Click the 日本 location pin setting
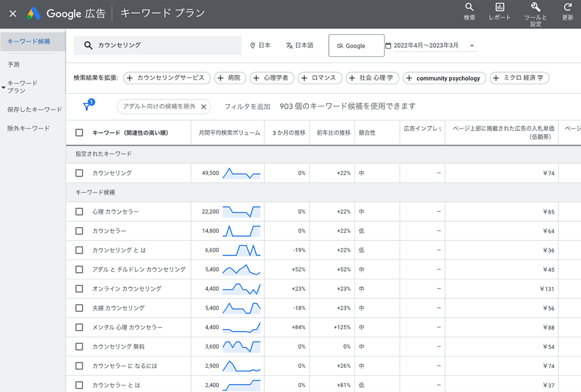 [x=260, y=45]
